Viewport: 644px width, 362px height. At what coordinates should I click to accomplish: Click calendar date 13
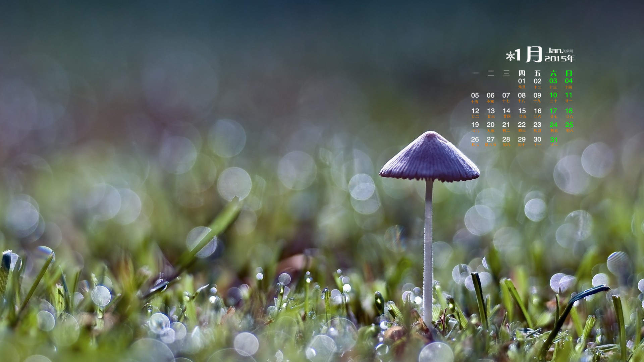(x=491, y=111)
